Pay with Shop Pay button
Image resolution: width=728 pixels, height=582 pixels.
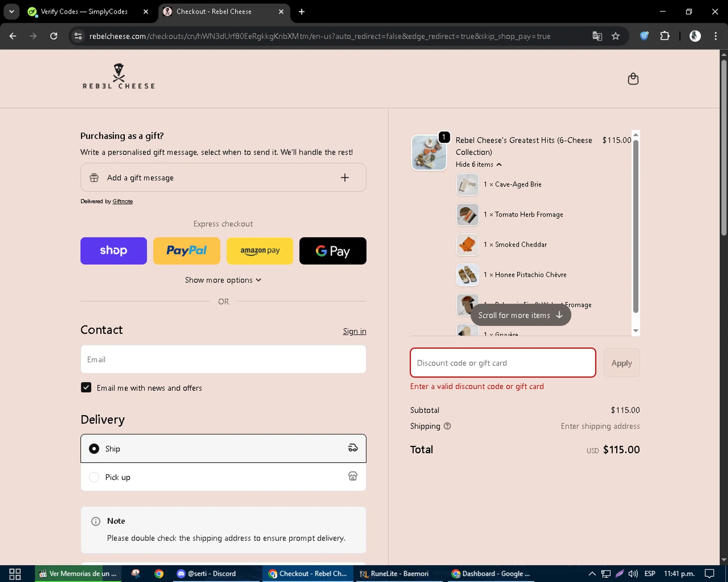(114, 251)
